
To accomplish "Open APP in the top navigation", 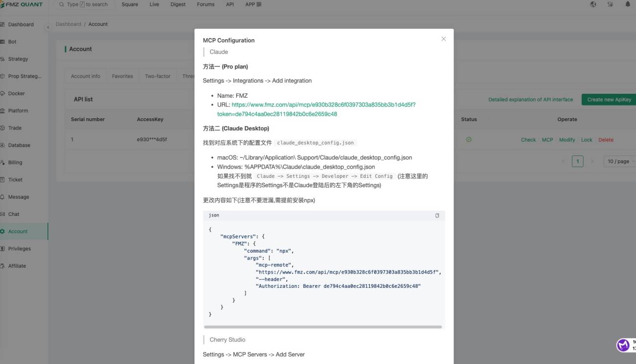I will (x=253, y=4).
